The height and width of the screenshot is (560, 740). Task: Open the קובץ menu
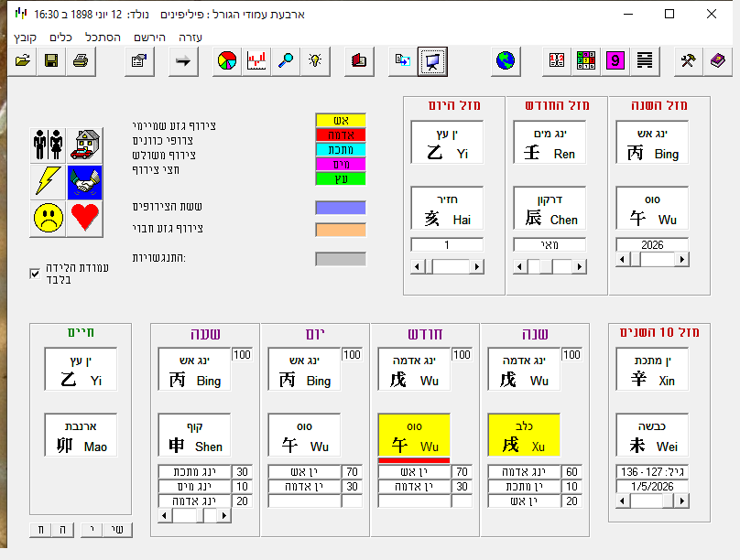click(x=25, y=38)
